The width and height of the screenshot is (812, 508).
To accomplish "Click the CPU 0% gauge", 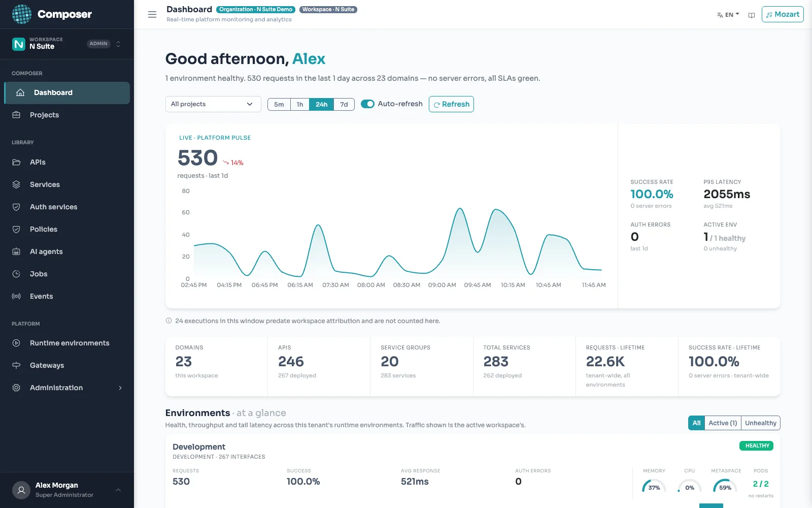I will pos(690,486).
